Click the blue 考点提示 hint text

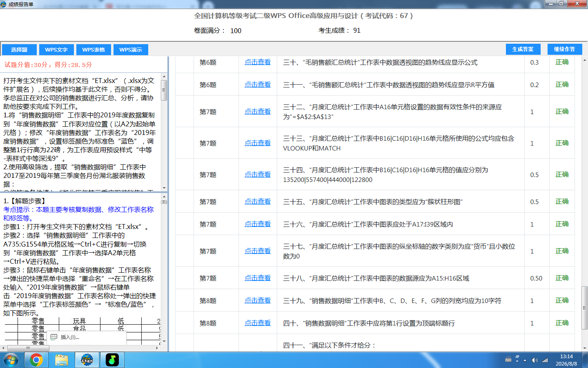point(78,214)
